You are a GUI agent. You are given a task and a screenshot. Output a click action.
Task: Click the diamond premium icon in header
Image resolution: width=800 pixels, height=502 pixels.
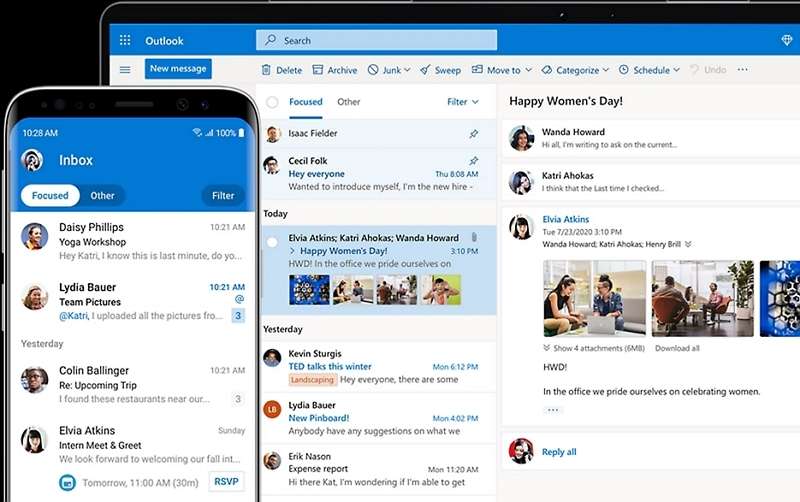tap(787, 40)
